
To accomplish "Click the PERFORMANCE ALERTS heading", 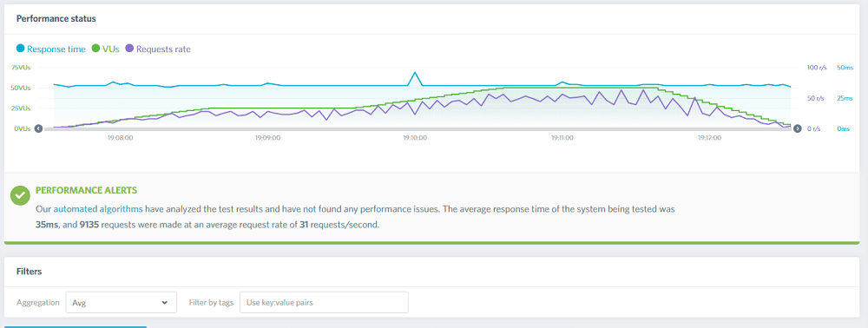I will pyautogui.click(x=86, y=190).
